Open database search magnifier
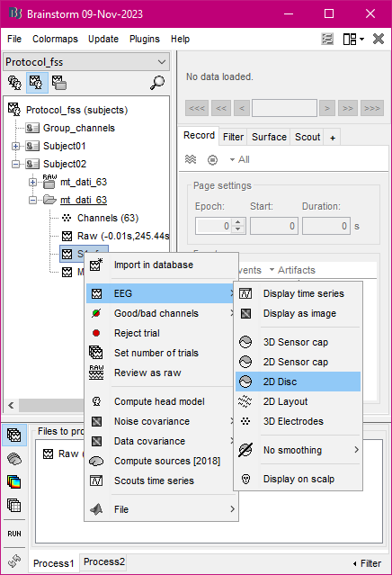392x575 pixels. coord(157,83)
